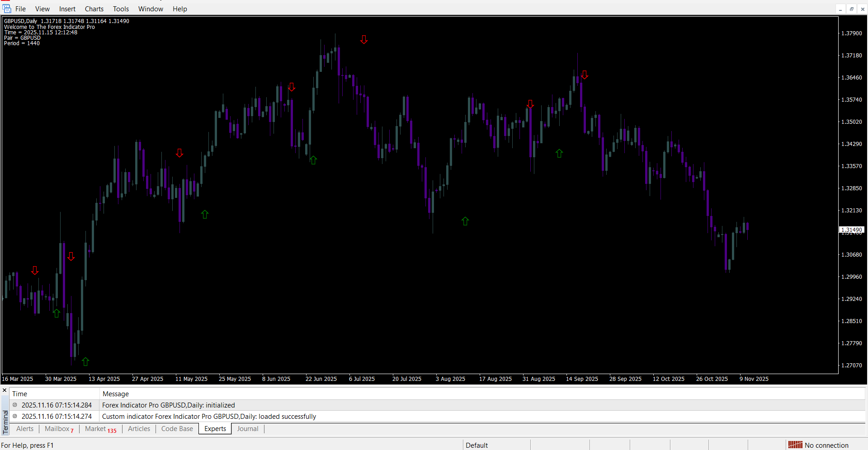
Task: Click the highest red sell arrow near July 2025
Action: (x=364, y=40)
